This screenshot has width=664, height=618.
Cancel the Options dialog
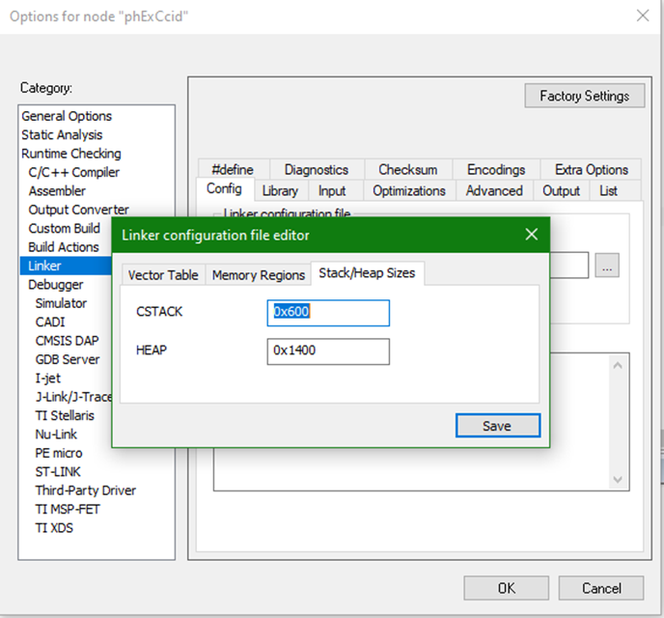point(601,588)
